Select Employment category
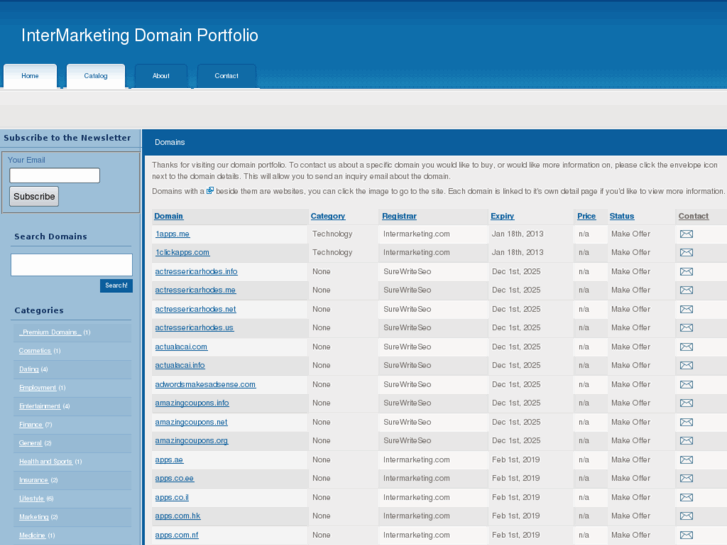This screenshot has width=727, height=545. tap(38, 388)
